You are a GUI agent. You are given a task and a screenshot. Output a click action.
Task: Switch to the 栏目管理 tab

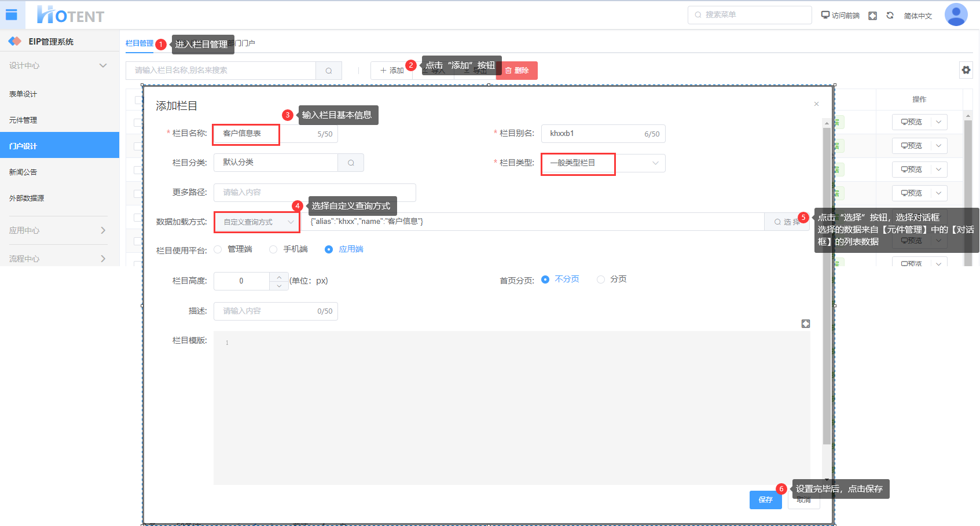(140, 43)
